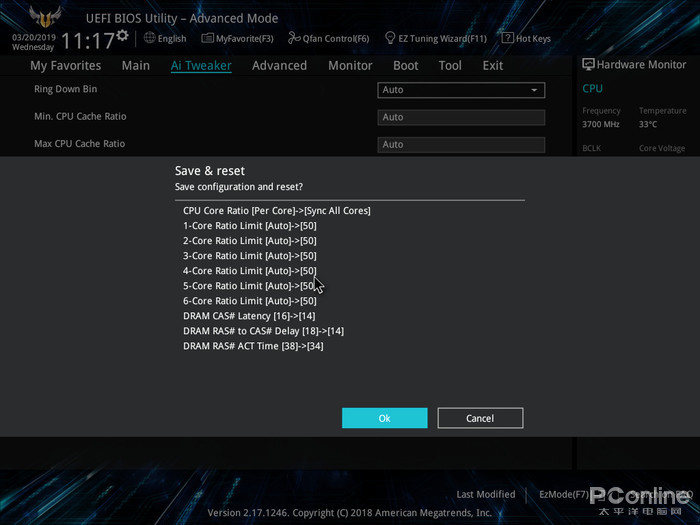Click the TUF logo emblem
This screenshot has width=700, height=525.
(45, 17)
